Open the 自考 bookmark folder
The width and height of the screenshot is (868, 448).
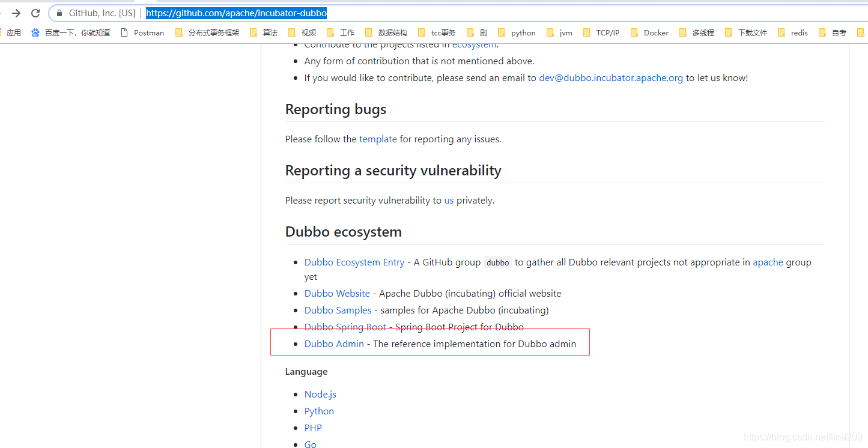(833, 33)
